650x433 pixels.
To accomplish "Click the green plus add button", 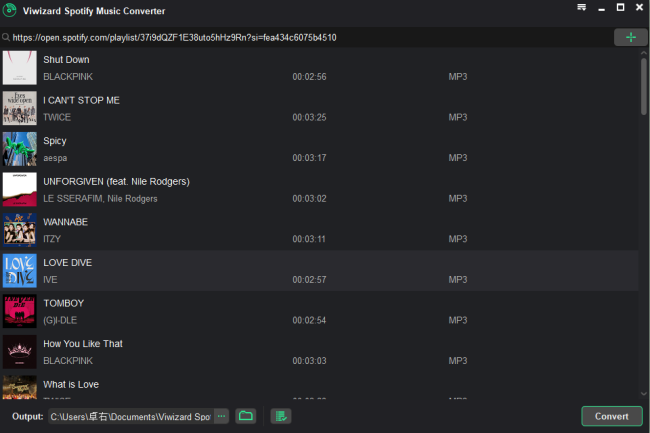I will (x=630, y=37).
